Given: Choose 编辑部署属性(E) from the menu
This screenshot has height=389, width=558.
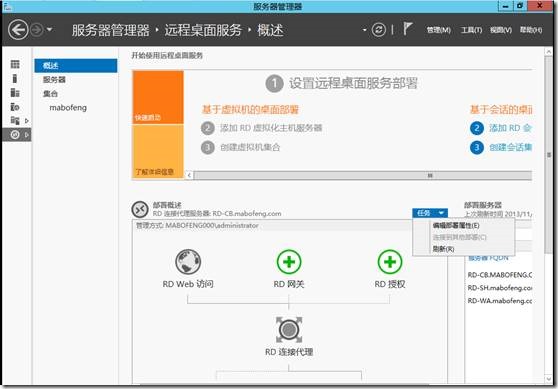Looking at the screenshot, I should 456,225.
